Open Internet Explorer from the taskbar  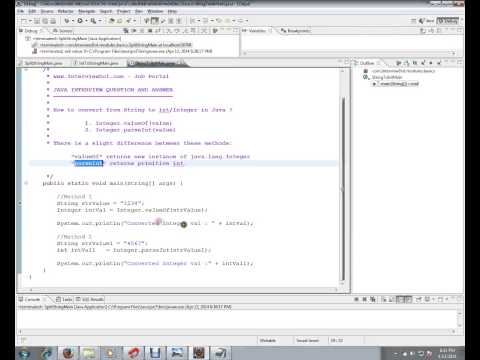coord(47,353)
